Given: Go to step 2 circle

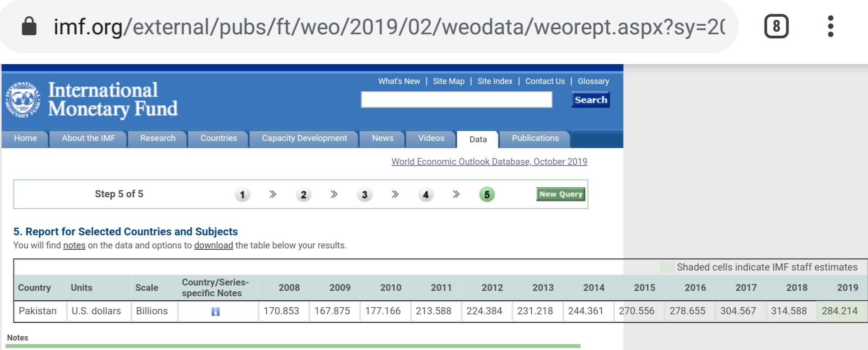Looking at the screenshot, I should click(303, 195).
